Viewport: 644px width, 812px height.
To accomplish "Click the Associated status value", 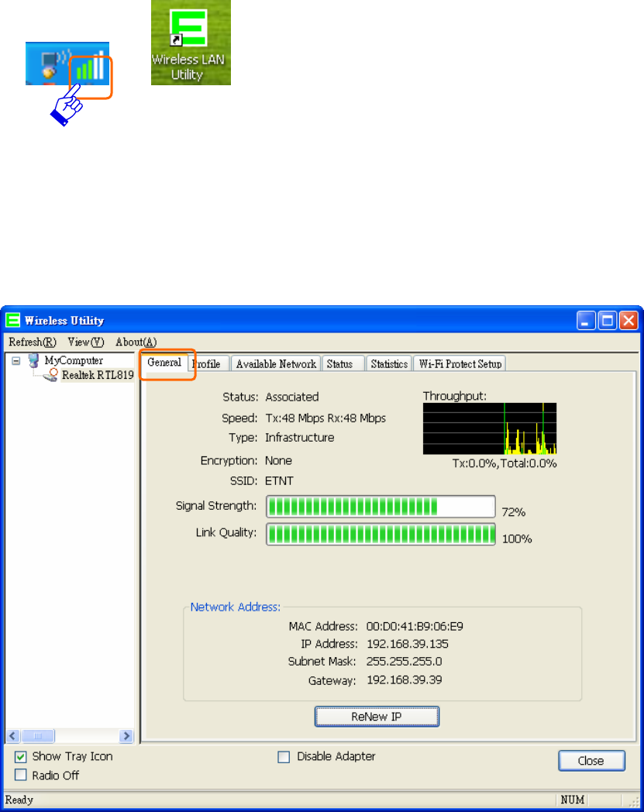I will pos(292,397).
